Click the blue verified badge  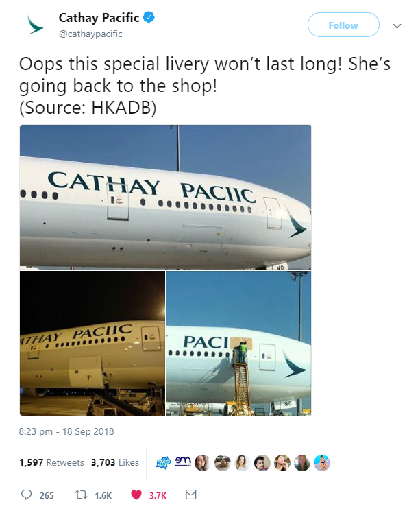pyautogui.click(x=148, y=17)
